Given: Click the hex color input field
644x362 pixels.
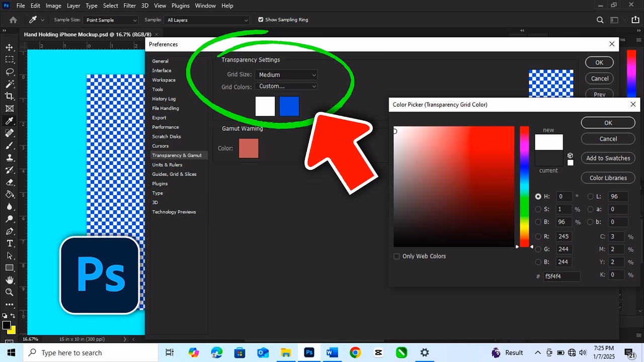Looking at the screenshot, I should click(x=562, y=276).
